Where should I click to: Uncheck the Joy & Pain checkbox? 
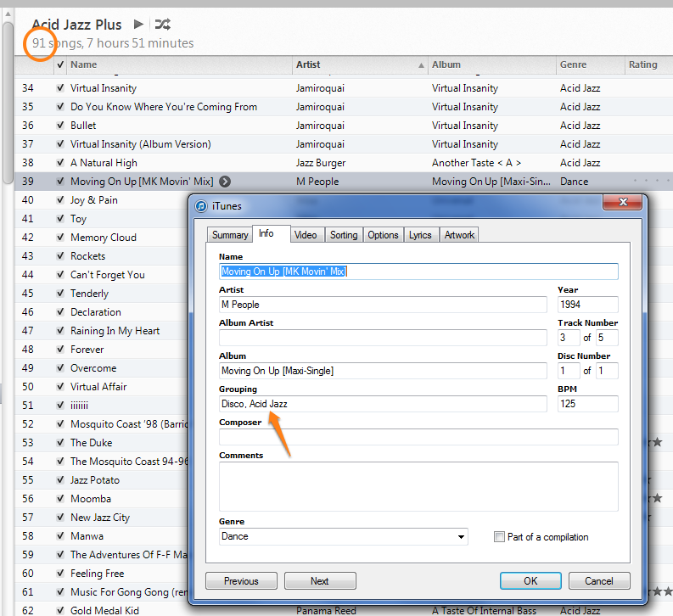coord(60,200)
